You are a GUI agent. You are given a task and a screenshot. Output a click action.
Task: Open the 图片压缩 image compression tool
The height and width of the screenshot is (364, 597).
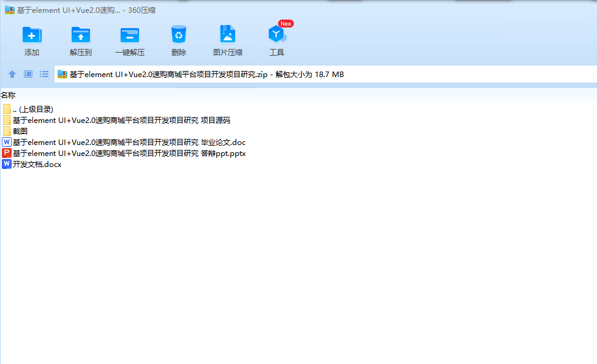[x=228, y=34]
